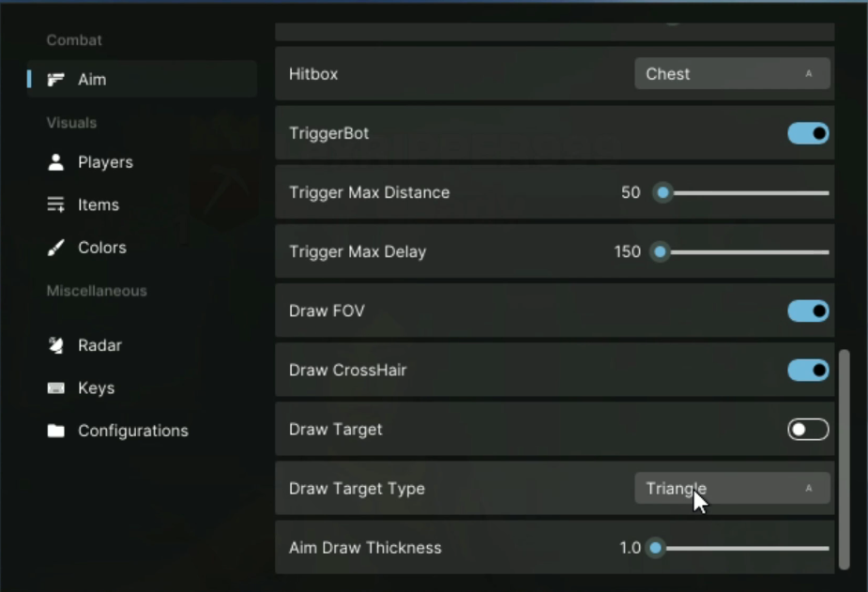Disable the TriggerBot toggle
This screenshot has height=592, width=868.
[808, 133]
